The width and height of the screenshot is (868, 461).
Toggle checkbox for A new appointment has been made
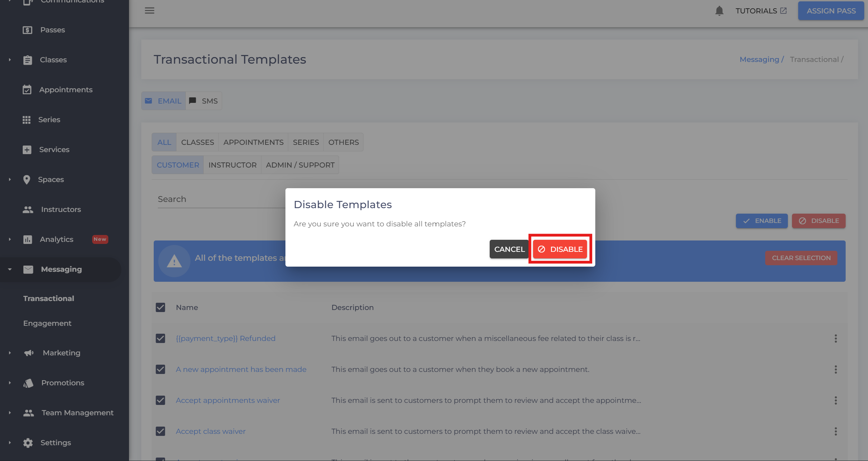(160, 369)
